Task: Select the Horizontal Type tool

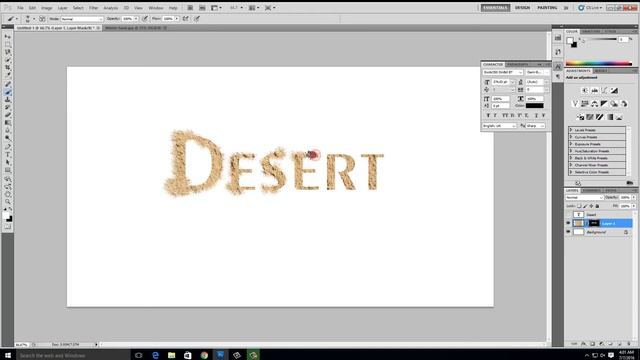Action: coord(8,155)
